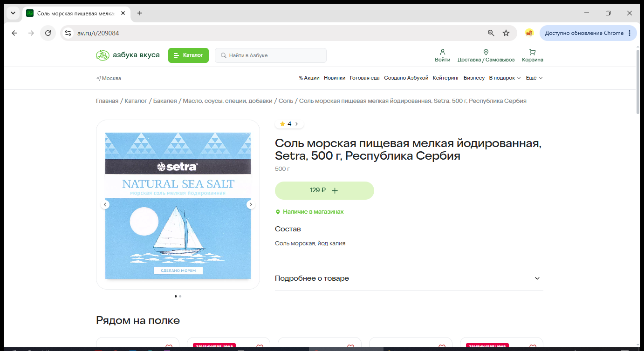Image resolution: width=644 pixels, height=351 pixels.
Task: Go to Бакалея breadcrumb link
Action: pyautogui.click(x=165, y=101)
